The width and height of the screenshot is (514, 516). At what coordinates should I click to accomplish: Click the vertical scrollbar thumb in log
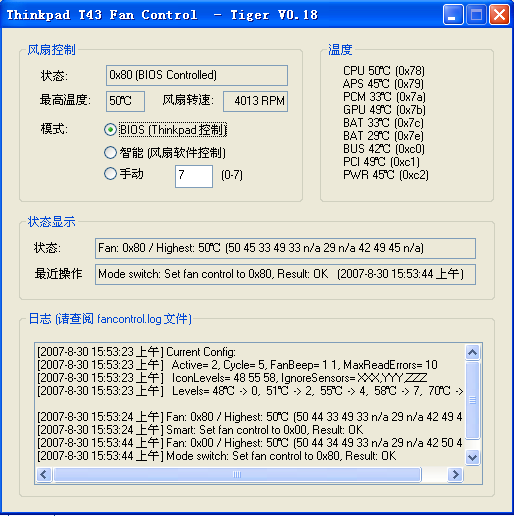pyautogui.click(x=472, y=400)
